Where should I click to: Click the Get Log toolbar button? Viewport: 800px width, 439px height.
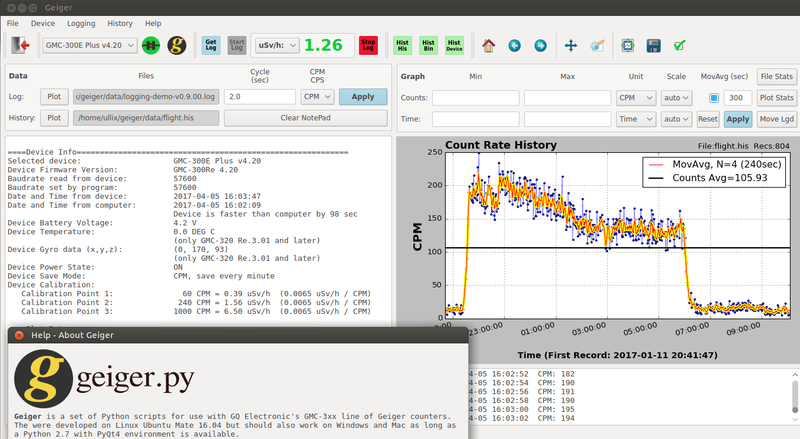point(211,45)
